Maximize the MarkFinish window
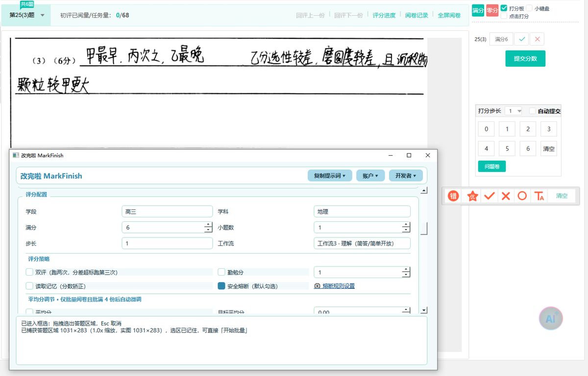 tap(409, 155)
